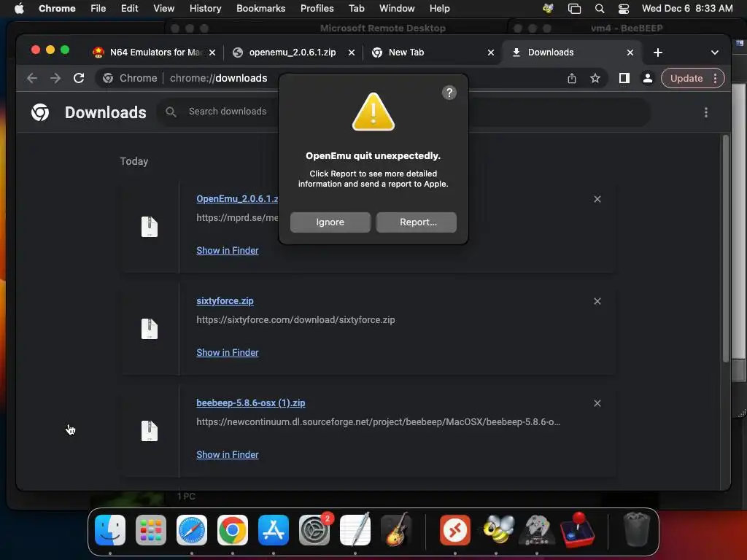Close the New Tab tab
747x560 pixels.
(x=491, y=52)
